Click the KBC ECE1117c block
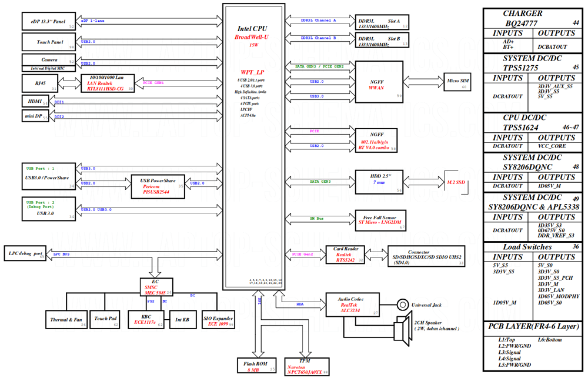The width and height of the screenshot is (588, 378). 146,319
